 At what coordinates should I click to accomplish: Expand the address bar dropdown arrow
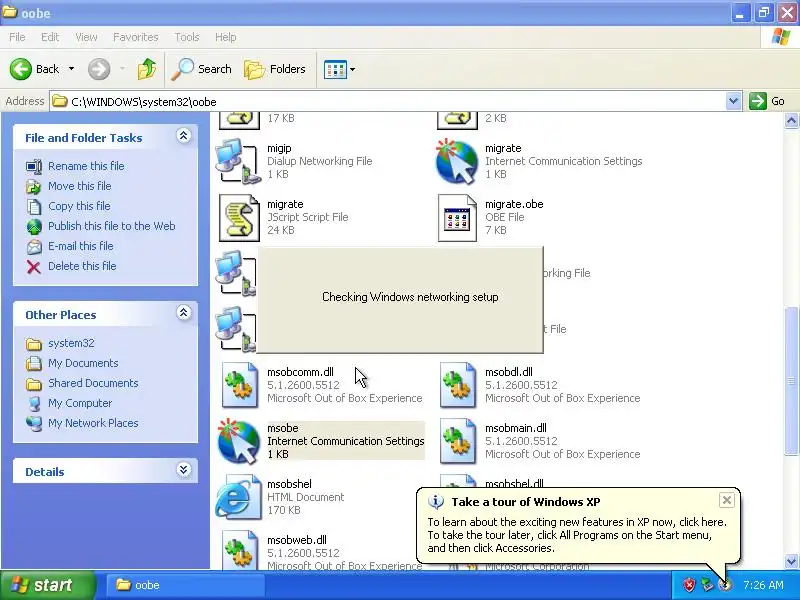click(x=733, y=101)
